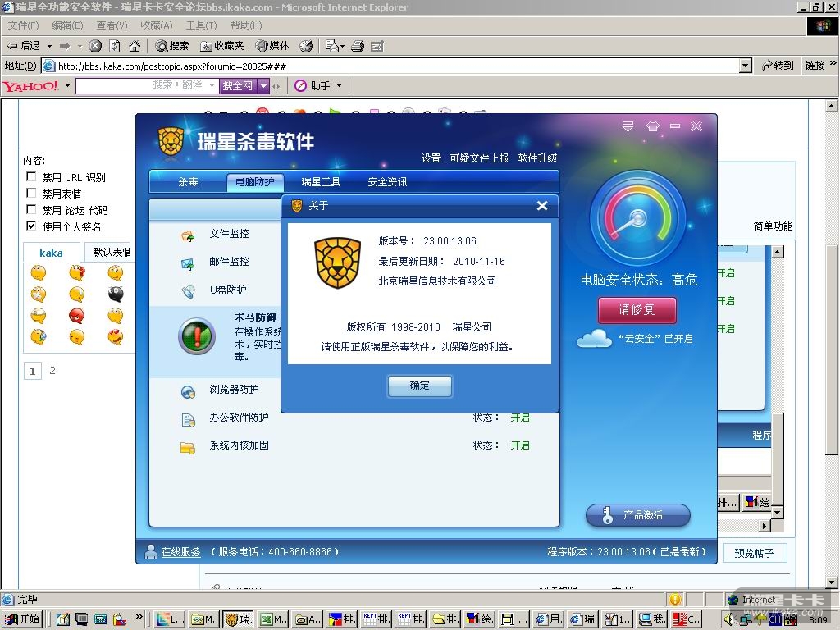Click the 系统内核加固 folder icon
The image size is (840, 630).
click(x=188, y=447)
